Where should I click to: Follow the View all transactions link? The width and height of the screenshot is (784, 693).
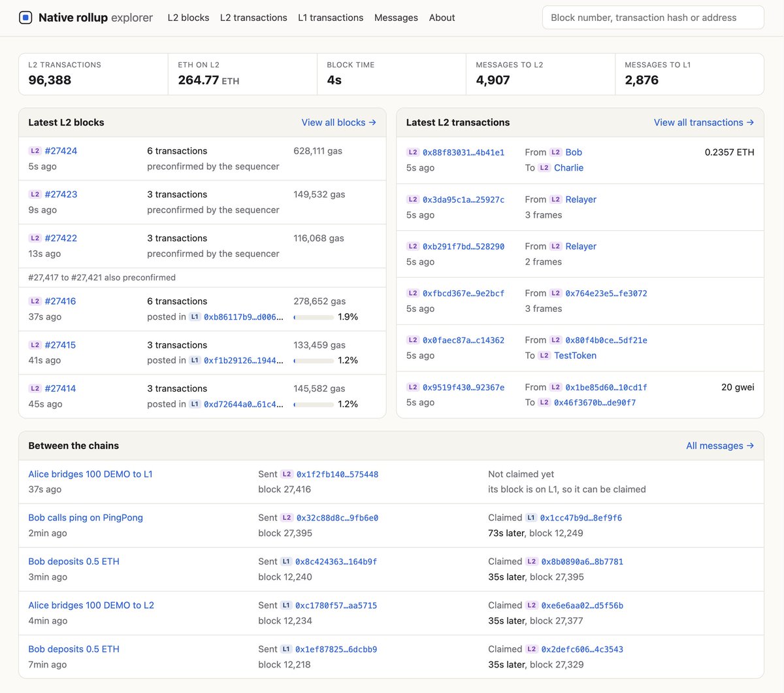click(704, 122)
